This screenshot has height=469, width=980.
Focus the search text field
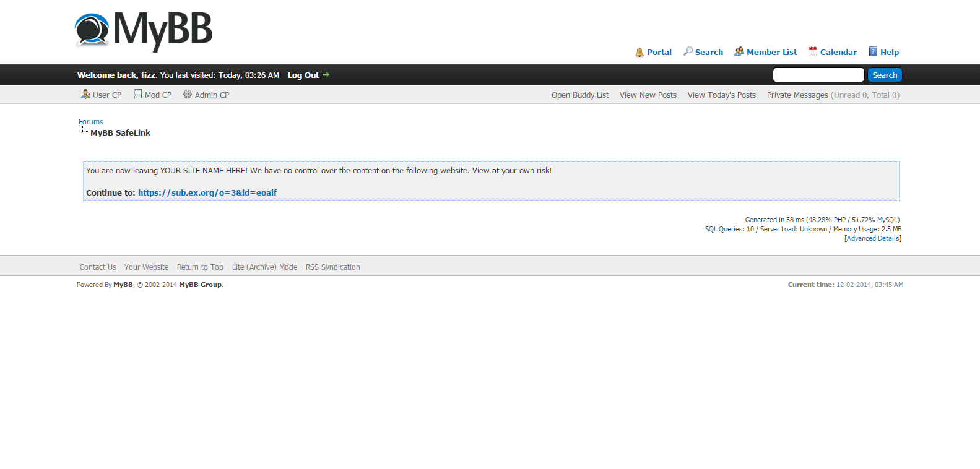click(x=818, y=75)
